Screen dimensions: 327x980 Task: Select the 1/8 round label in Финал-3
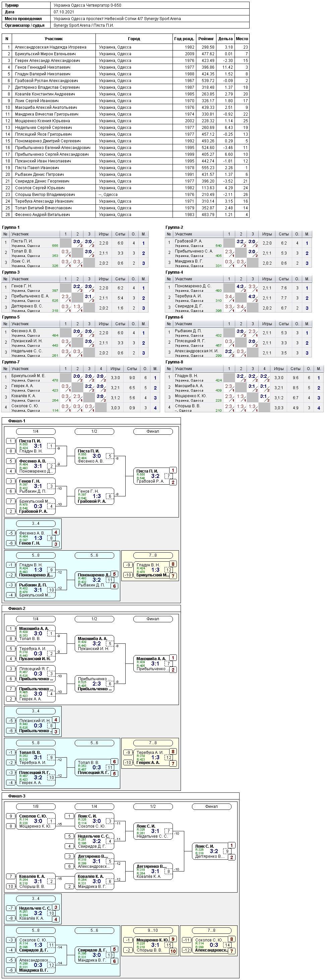click(36, 807)
